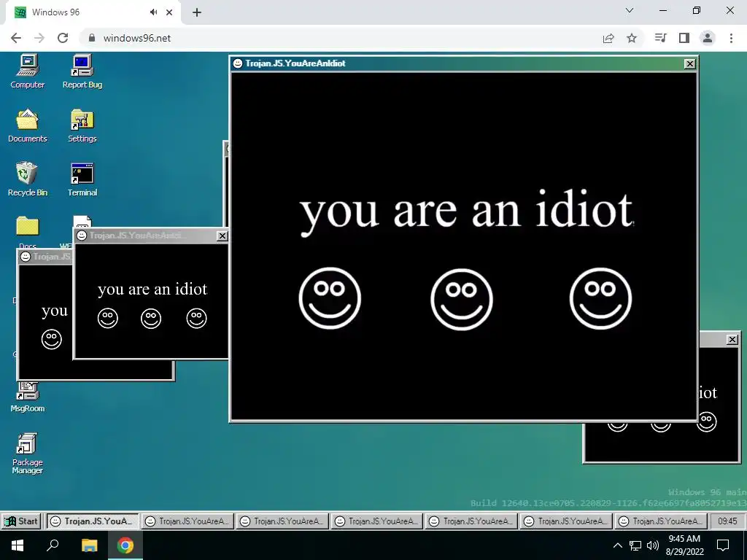This screenshot has width=747, height=560.
Task: Open the system volume tray icon
Action: (653, 545)
